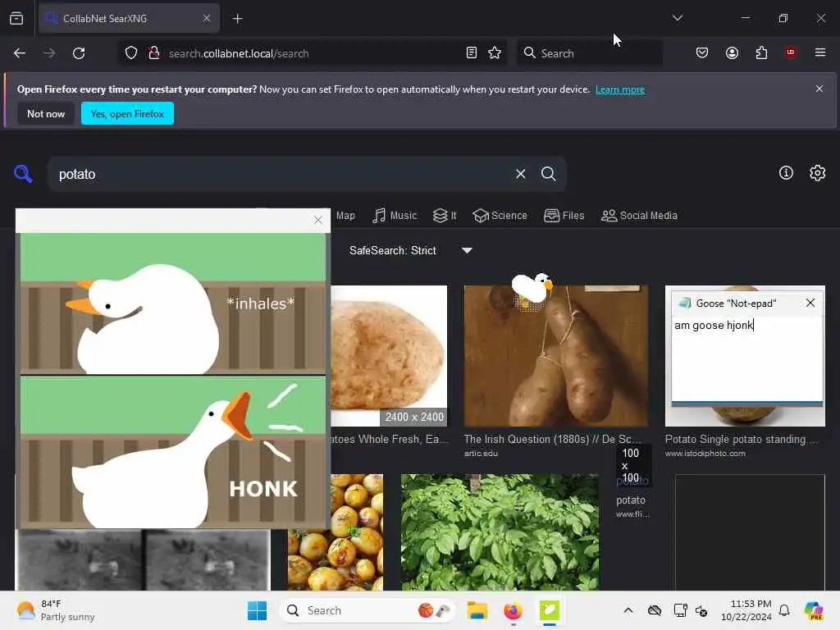Open the Windows Start menu

[257, 610]
